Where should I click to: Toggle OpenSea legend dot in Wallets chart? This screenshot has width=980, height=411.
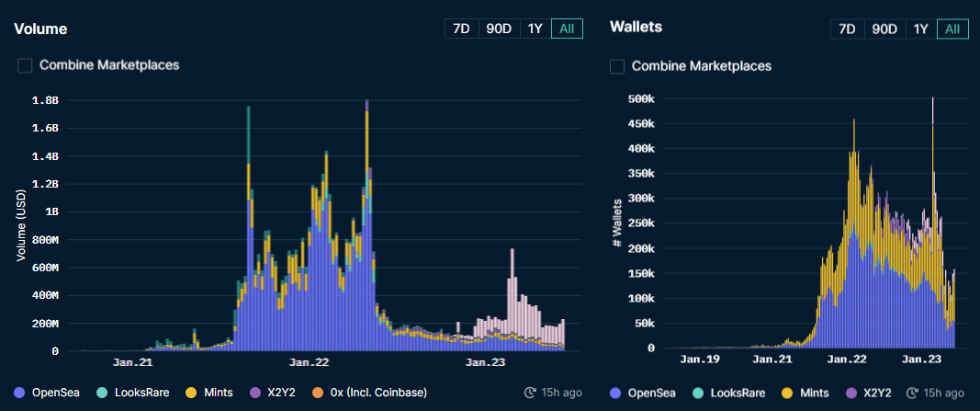[x=615, y=393]
